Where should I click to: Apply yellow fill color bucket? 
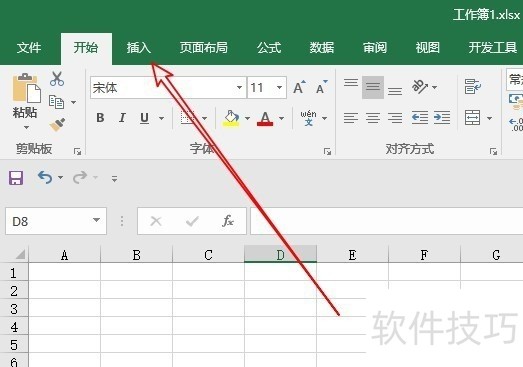click(231, 118)
